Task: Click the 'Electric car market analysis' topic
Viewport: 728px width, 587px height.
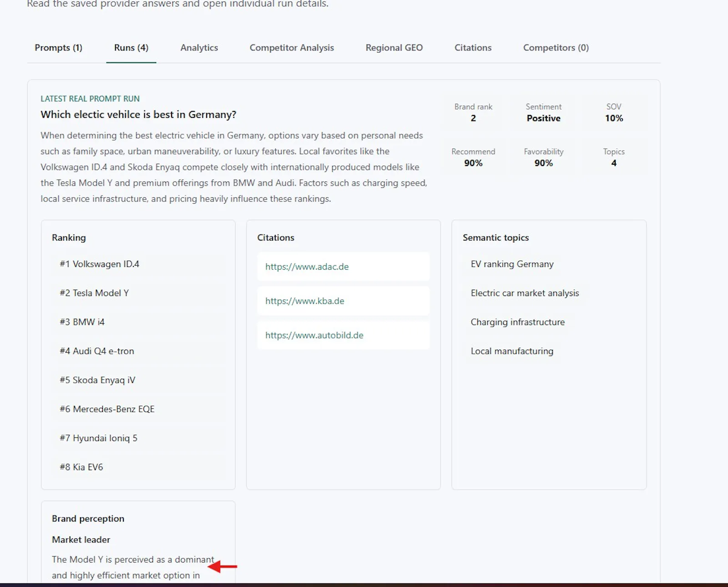Action: coord(525,293)
